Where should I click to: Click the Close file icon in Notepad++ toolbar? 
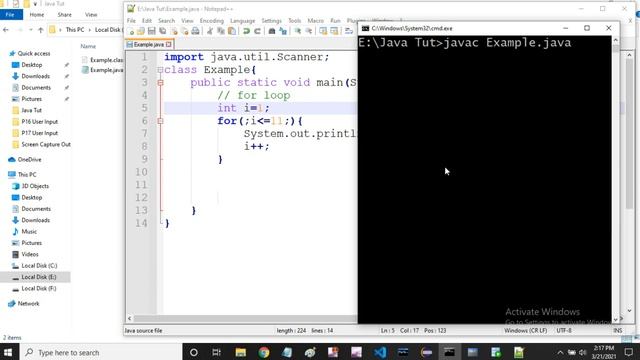[x=174, y=31]
